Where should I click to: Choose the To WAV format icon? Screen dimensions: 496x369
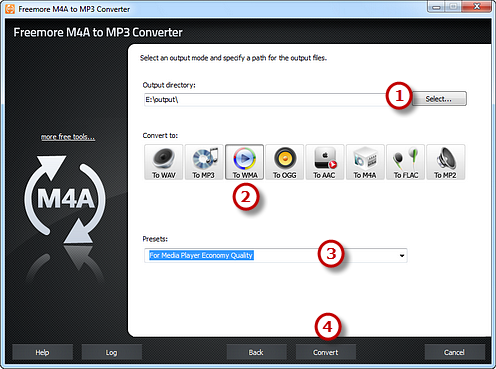point(164,162)
